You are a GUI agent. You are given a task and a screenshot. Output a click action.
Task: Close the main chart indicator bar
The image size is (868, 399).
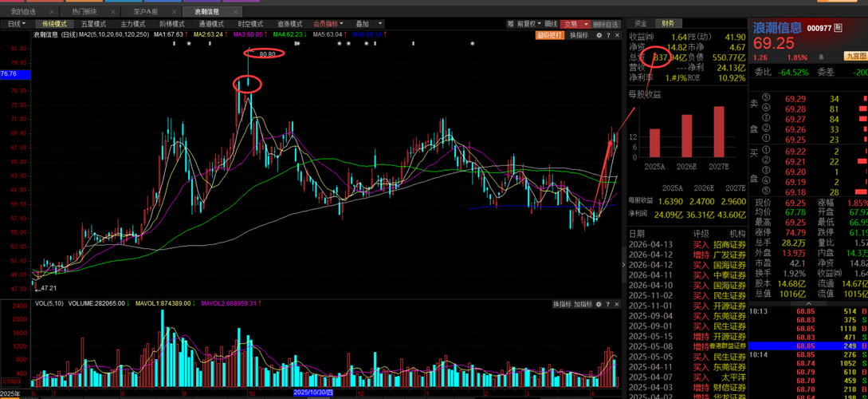[x=615, y=35]
